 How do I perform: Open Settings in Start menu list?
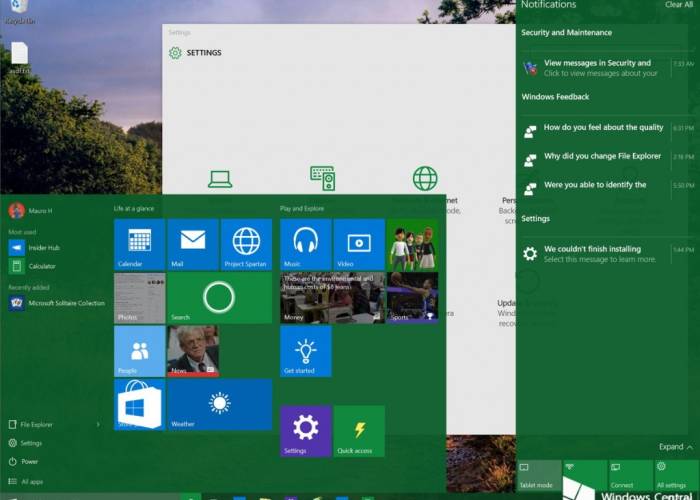point(25,443)
